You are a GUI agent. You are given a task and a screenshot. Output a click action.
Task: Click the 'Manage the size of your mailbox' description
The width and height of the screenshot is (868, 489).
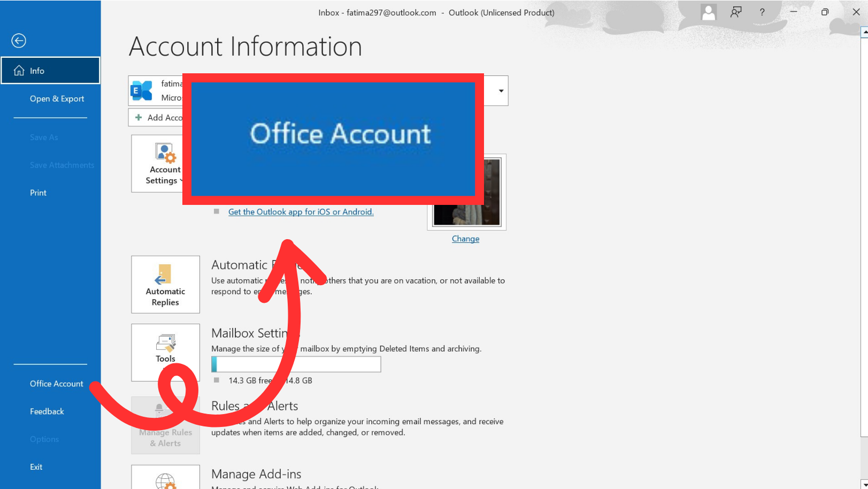346,349
